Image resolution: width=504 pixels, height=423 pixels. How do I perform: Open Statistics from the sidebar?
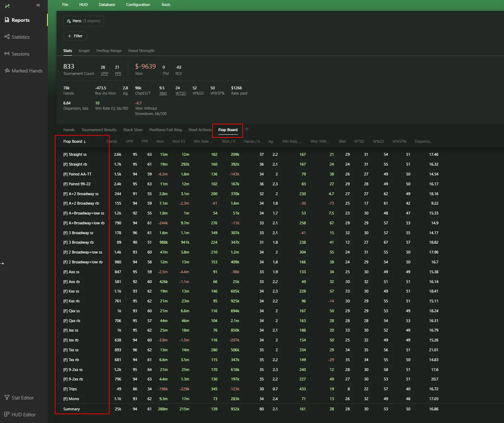coord(20,37)
